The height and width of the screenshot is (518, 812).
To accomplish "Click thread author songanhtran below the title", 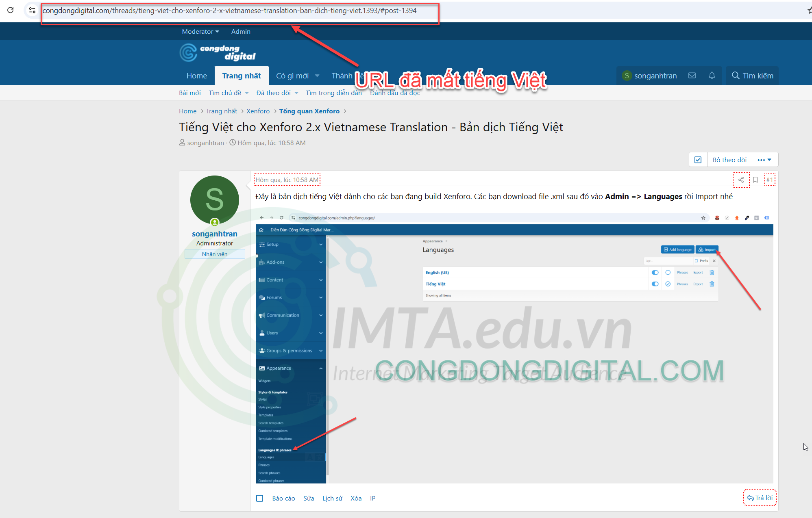I will 206,143.
